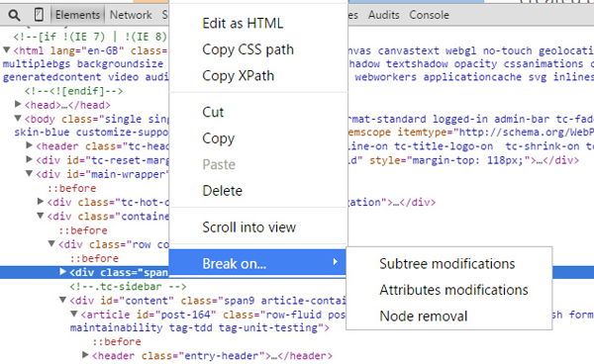Select Copy CSS path menu entry

(x=258, y=49)
